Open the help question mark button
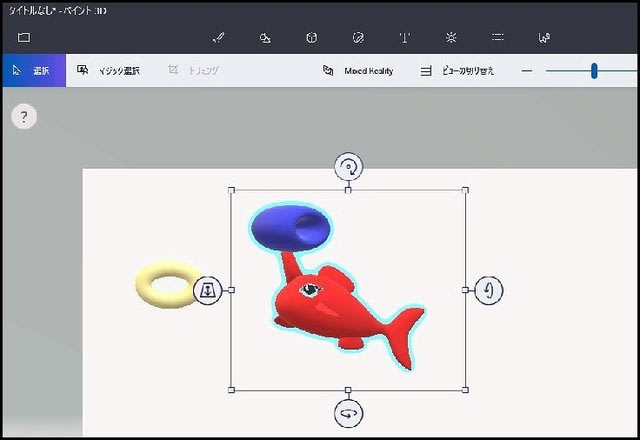Screen dimensions: 640x440 tap(24, 117)
